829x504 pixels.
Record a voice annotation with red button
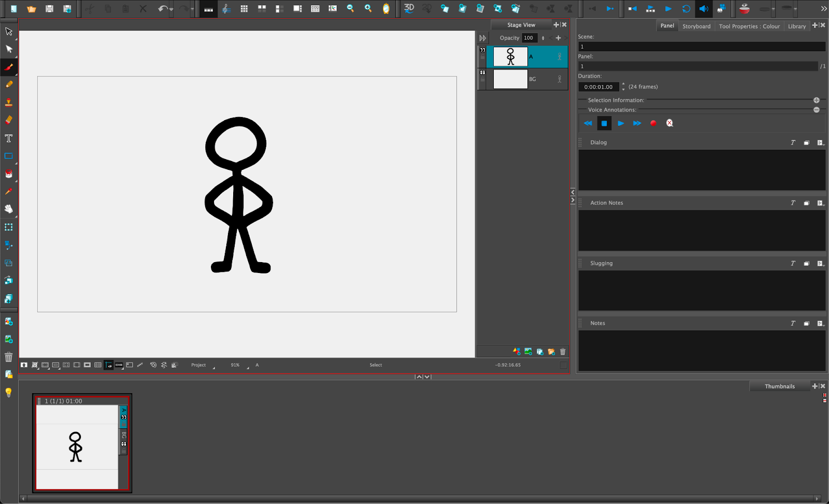click(653, 123)
